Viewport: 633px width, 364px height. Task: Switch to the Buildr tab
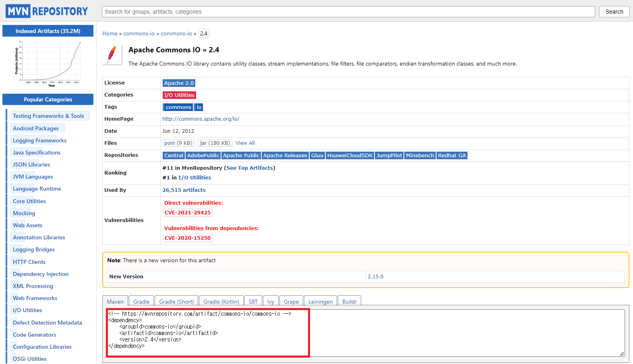coord(350,301)
